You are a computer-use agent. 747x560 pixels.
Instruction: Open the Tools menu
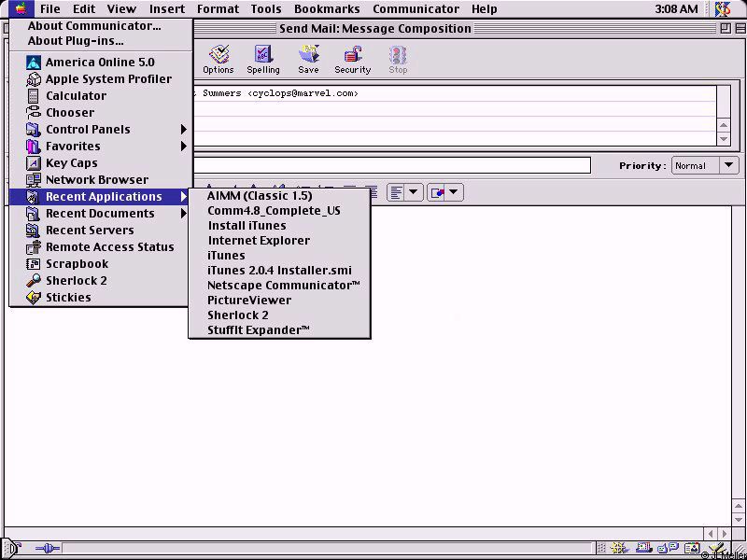pos(266,9)
